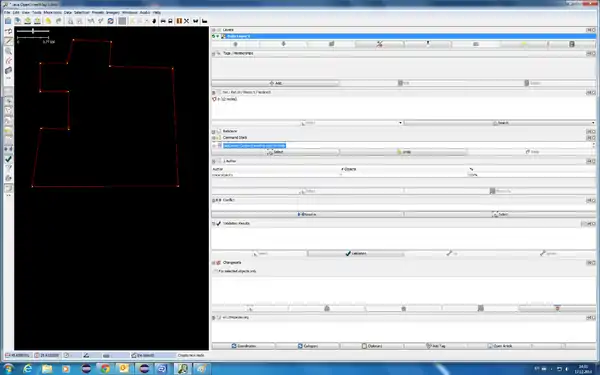Activate the Zoom magnifier tool in left toolbar
Viewport: 600px width, 375px height.
tap(8, 51)
